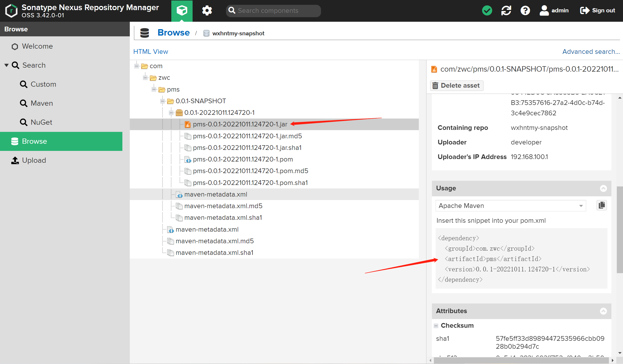The image size is (623, 364).
Task: Collapse the Attributes panel
Action: (x=603, y=311)
